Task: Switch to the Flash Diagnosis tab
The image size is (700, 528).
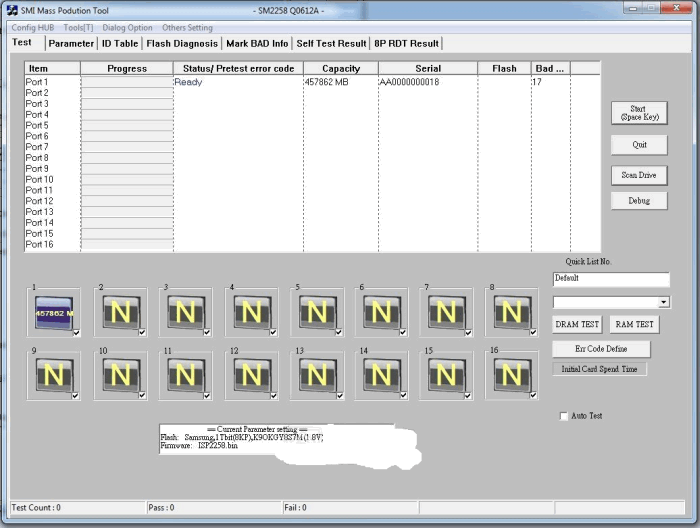Action: tap(182, 44)
